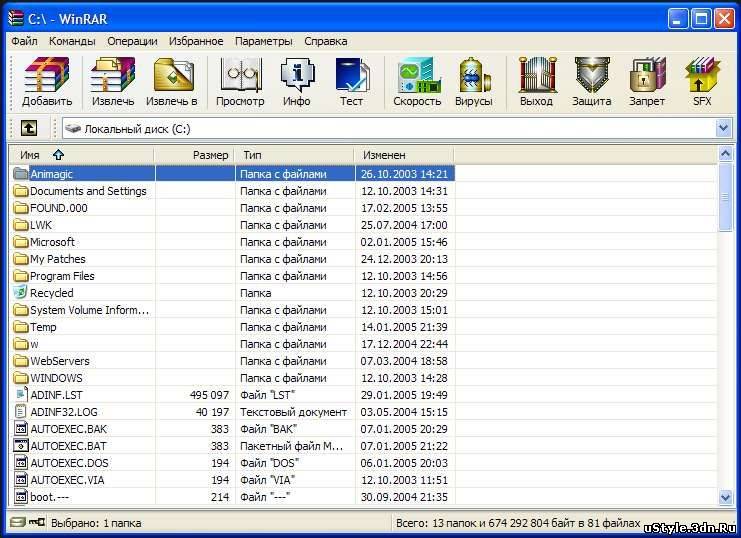Viewport: 741px width, 538px height.
Task: Select the AUTOEXEC.VIA file name
Action: (x=68, y=480)
